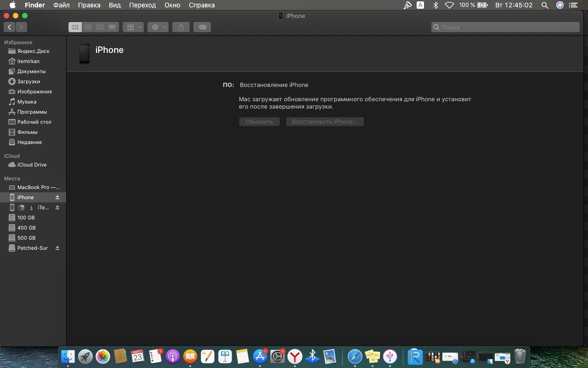
Task: Open the Окно menu
Action: point(172,5)
